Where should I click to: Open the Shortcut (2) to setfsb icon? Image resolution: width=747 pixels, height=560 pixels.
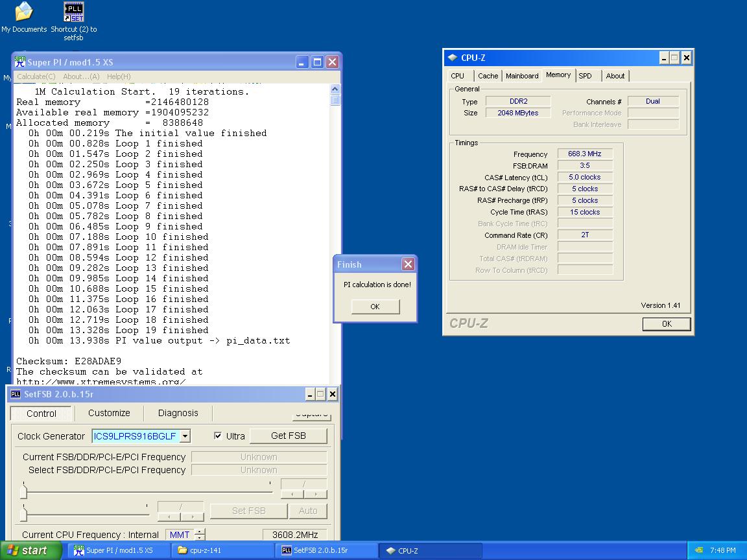(74, 21)
